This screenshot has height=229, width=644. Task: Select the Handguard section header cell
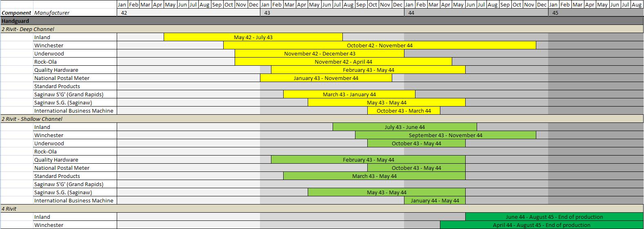322,21
